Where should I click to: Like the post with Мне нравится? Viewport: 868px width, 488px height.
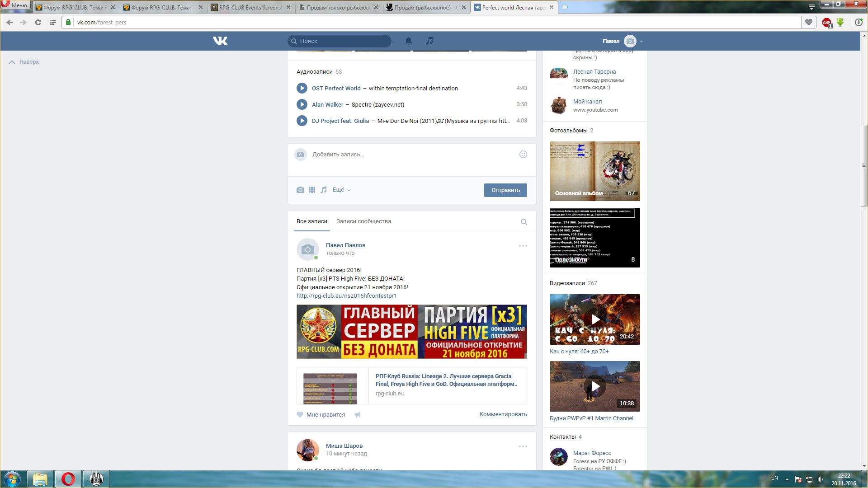[321, 415]
